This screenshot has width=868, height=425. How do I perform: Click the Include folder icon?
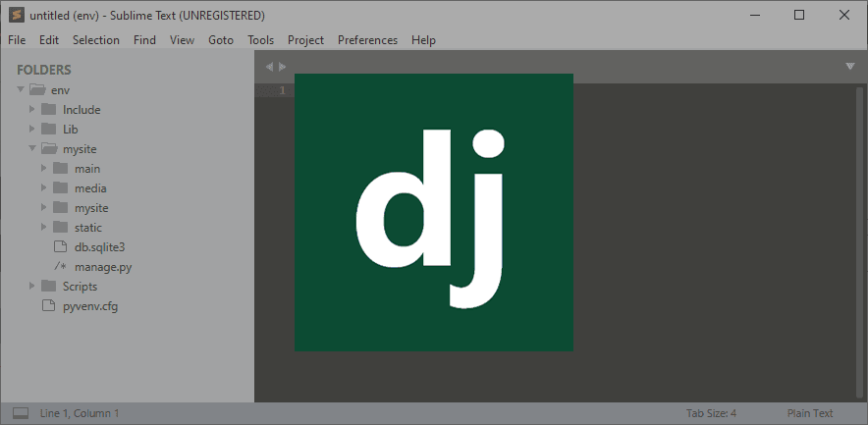pos(49,109)
